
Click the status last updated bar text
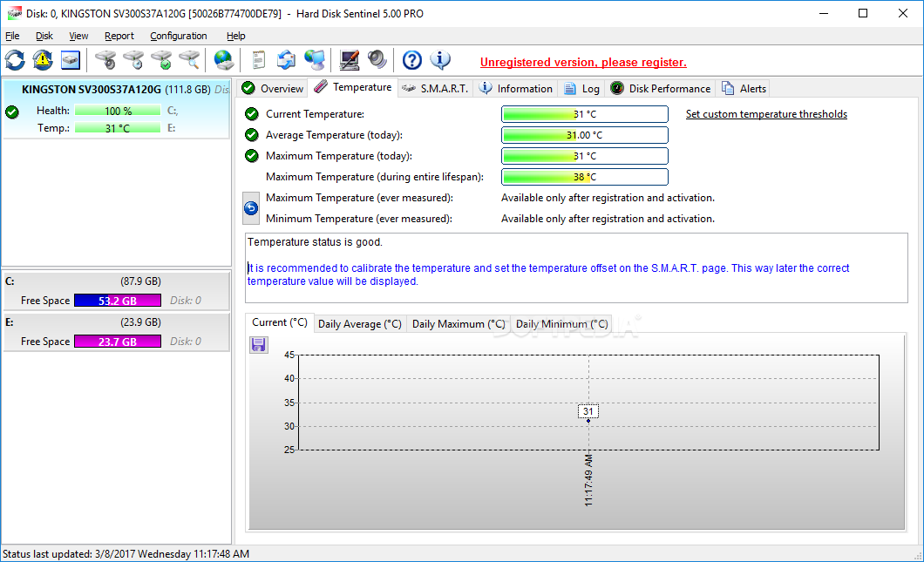tap(126, 554)
